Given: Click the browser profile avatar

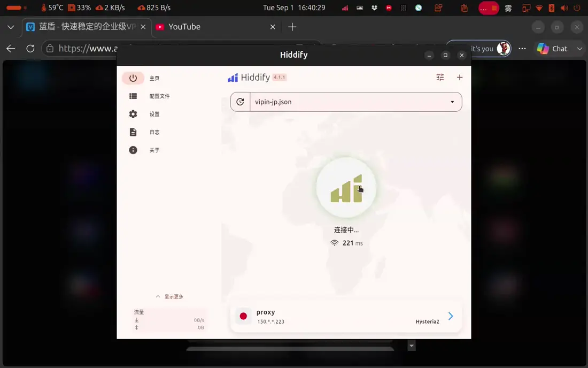Looking at the screenshot, I should coord(503,48).
